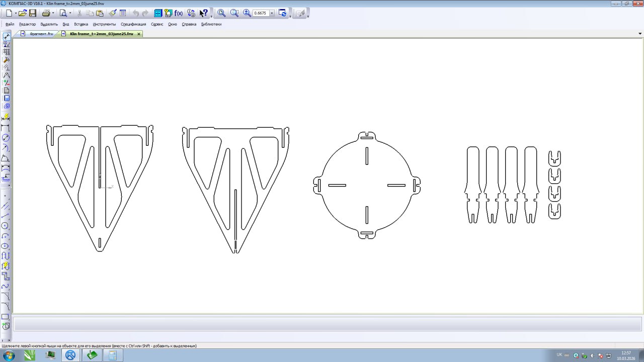This screenshot has width=644, height=362.
Task: Open the Библиотеки menu
Action: [211, 24]
